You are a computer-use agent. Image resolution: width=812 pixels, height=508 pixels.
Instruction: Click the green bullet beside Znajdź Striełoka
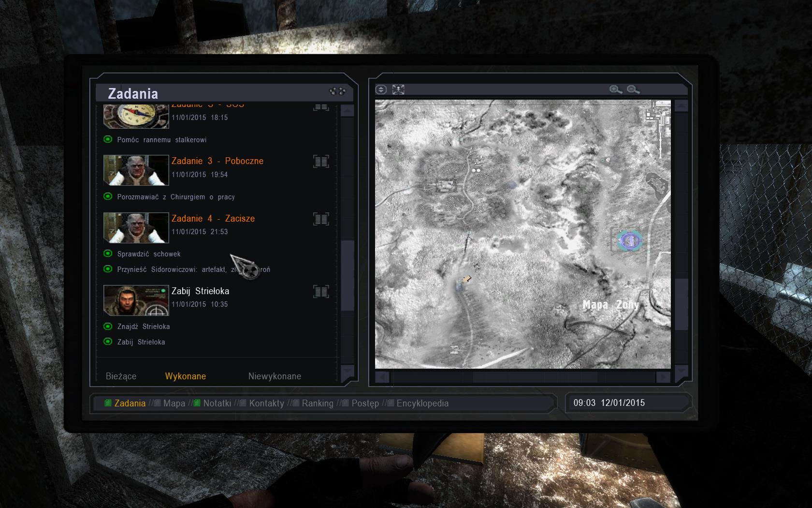pos(108,326)
